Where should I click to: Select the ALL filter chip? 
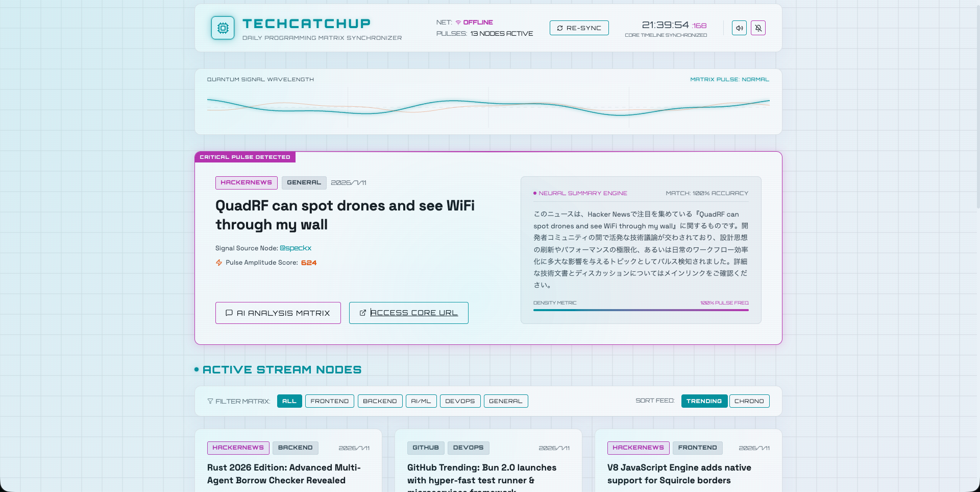(x=289, y=401)
